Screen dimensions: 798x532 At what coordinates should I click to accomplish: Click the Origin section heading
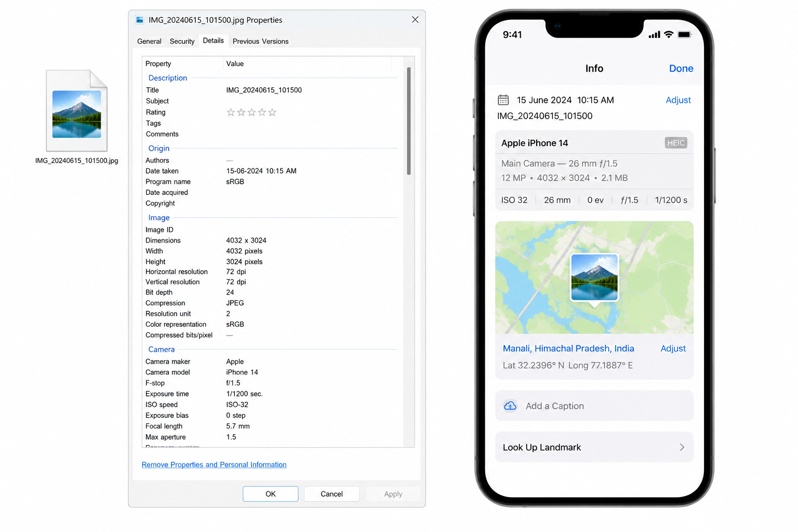[159, 148]
